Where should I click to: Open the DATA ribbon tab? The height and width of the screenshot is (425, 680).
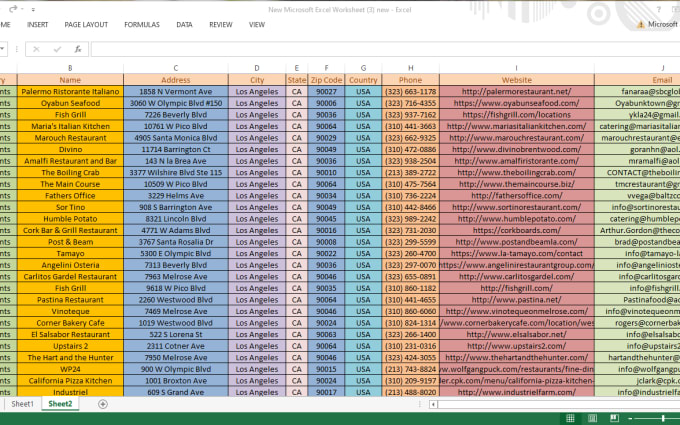tap(184, 25)
